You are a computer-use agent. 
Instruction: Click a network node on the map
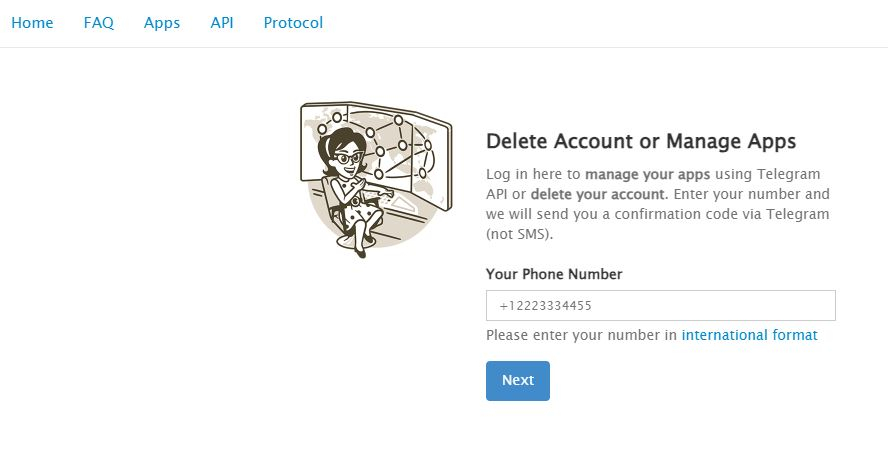pos(401,145)
